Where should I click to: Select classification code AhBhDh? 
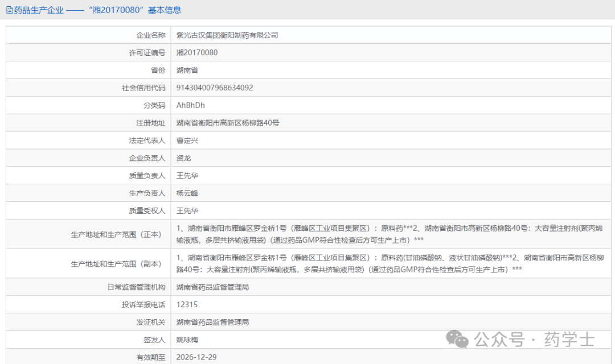click(x=191, y=105)
